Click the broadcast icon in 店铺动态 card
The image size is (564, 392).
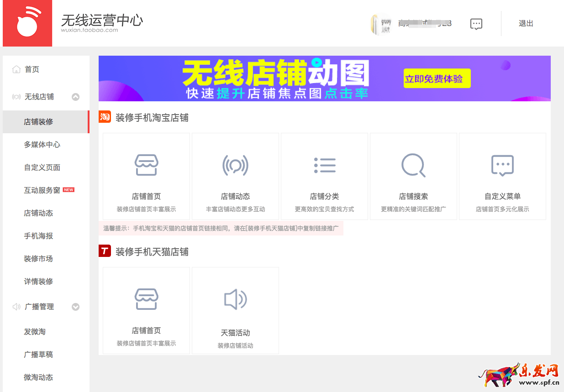235,165
